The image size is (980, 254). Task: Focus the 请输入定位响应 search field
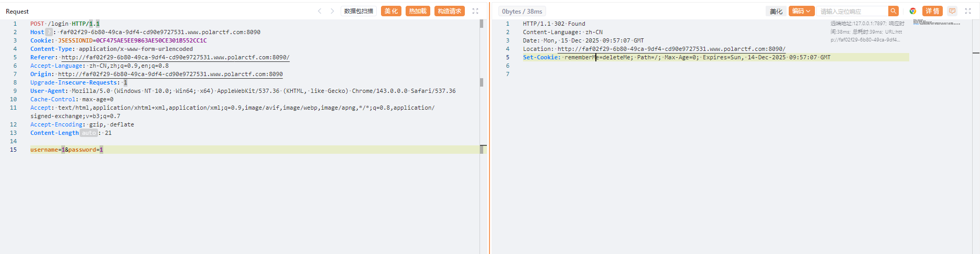coord(852,11)
